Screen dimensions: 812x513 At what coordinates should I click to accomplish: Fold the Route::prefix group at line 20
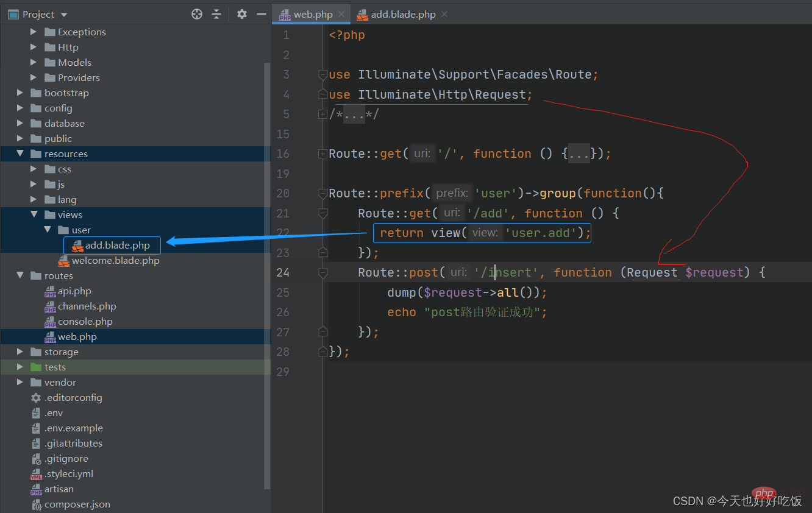click(x=322, y=193)
